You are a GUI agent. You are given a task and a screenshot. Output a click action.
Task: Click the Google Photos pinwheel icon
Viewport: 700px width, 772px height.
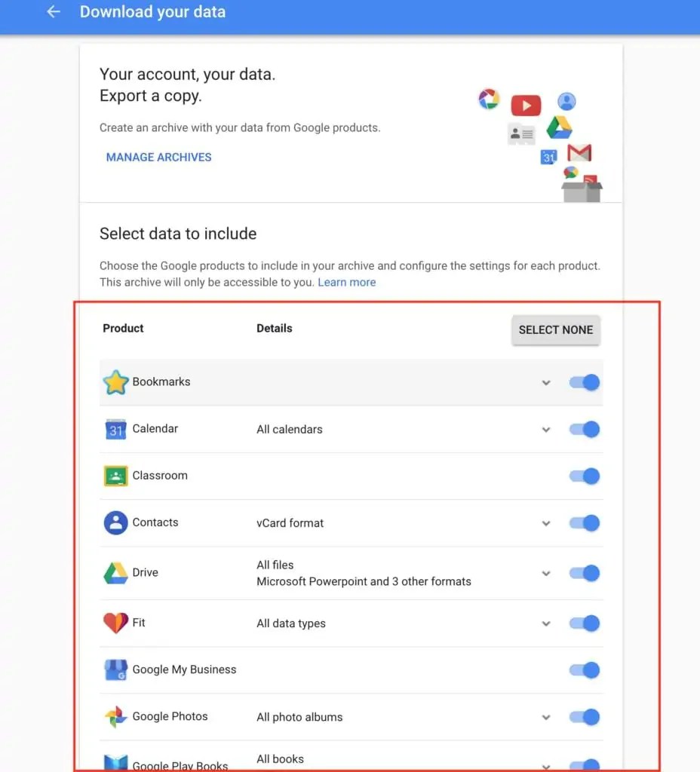(x=115, y=716)
